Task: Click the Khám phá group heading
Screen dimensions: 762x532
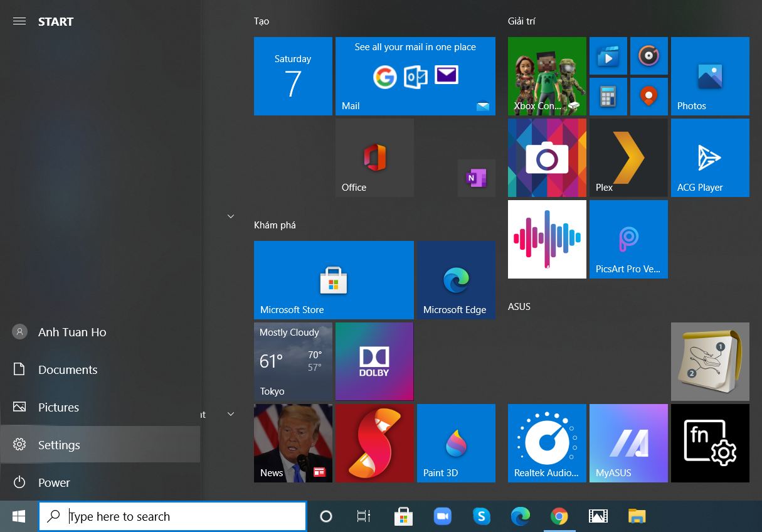Action: tap(275, 225)
